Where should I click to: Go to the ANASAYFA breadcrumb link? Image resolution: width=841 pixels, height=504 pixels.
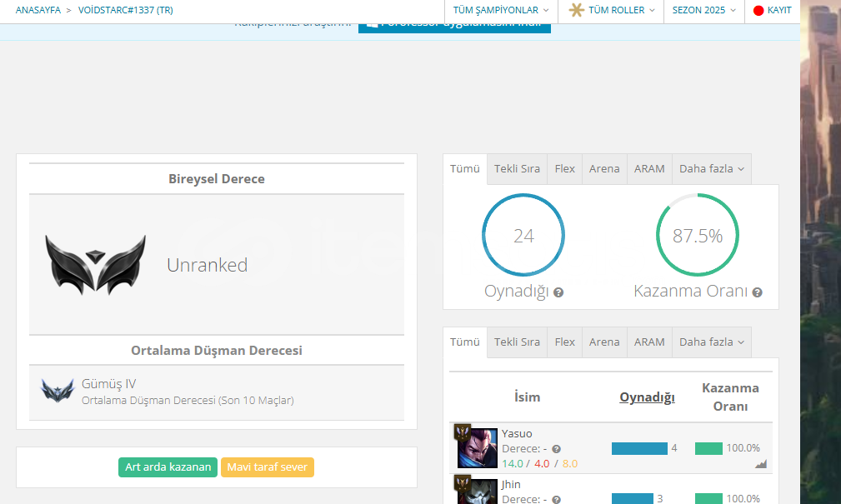38,11
